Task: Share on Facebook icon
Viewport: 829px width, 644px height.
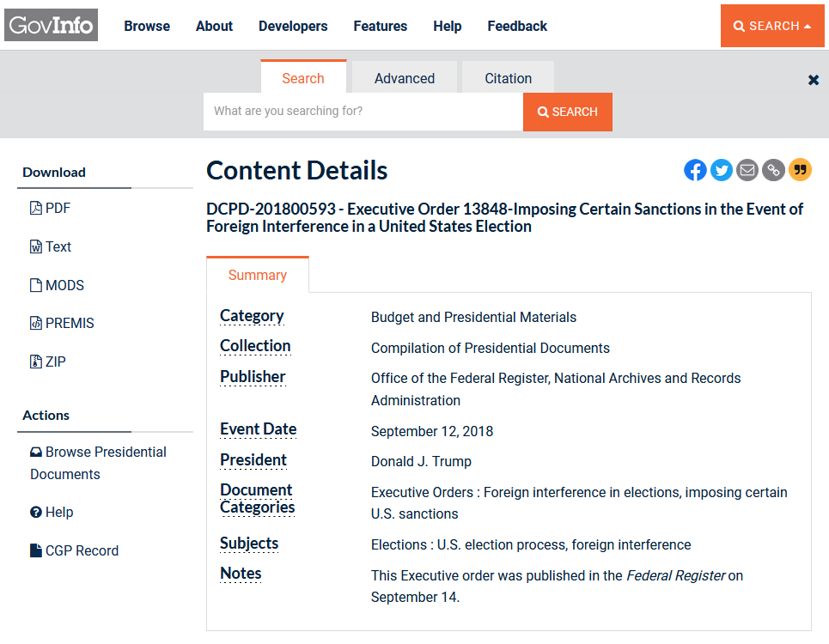Action: click(695, 170)
